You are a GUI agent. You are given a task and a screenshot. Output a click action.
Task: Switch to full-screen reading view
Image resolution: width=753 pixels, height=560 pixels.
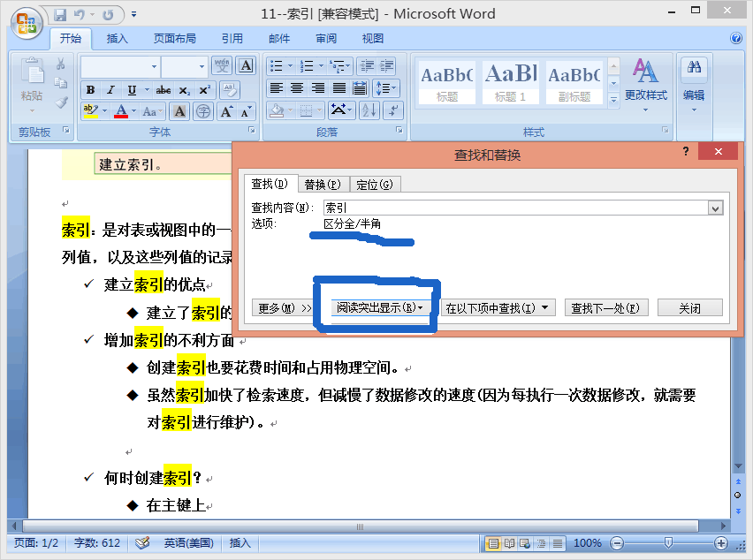click(510, 543)
